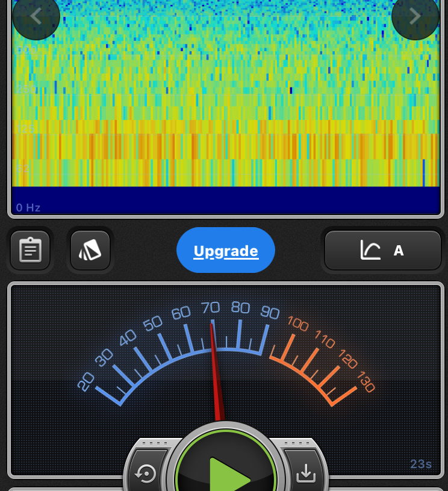448x491 pixels.
Task: Click the Upgrade button
Action: (226, 251)
